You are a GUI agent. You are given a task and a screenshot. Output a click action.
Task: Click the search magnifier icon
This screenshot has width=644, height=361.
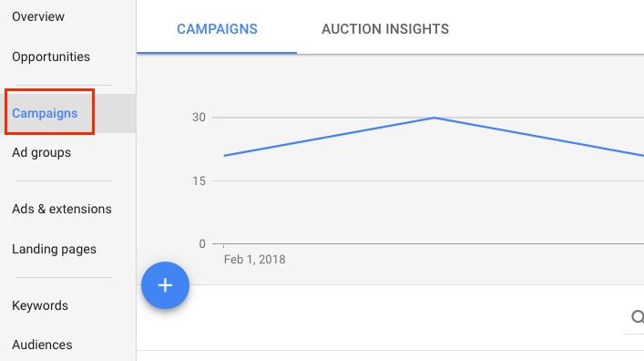pos(638,316)
